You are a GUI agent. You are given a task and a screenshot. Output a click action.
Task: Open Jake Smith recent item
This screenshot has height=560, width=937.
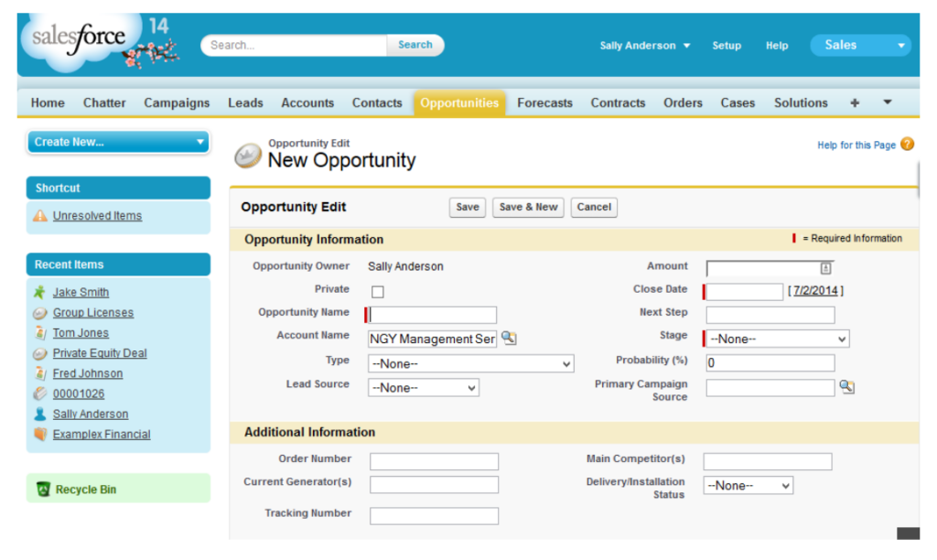(x=81, y=292)
